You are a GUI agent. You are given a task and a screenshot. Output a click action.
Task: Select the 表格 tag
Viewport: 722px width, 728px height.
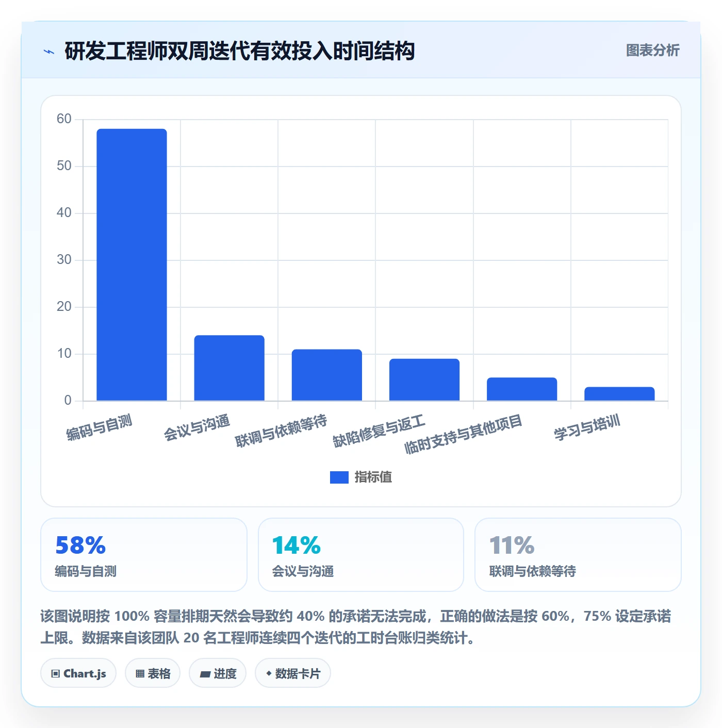click(x=153, y=673)
